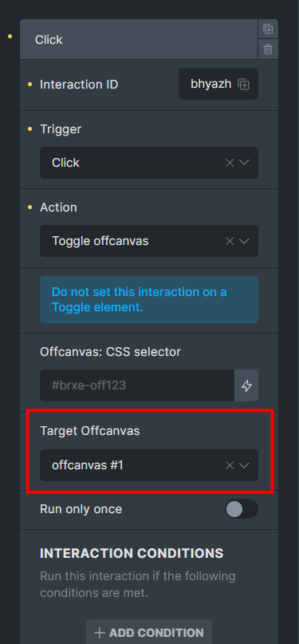
Task: Open the Action dropdown chevron
Action: click(x=245, y=241)
